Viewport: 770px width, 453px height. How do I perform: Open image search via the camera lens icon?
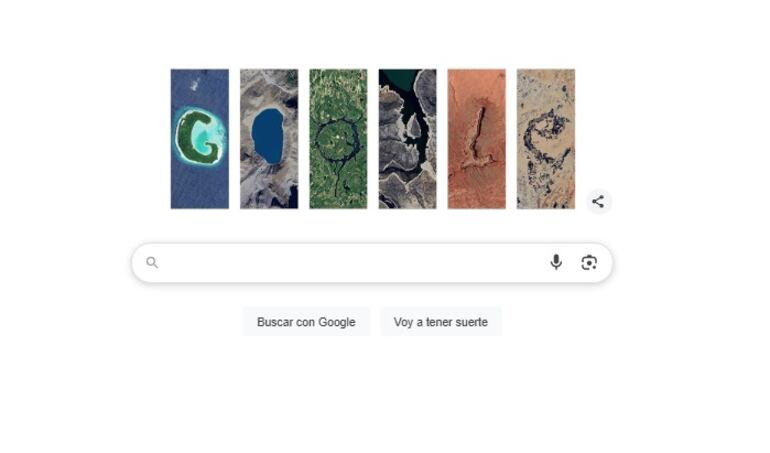tap(589, 262)
